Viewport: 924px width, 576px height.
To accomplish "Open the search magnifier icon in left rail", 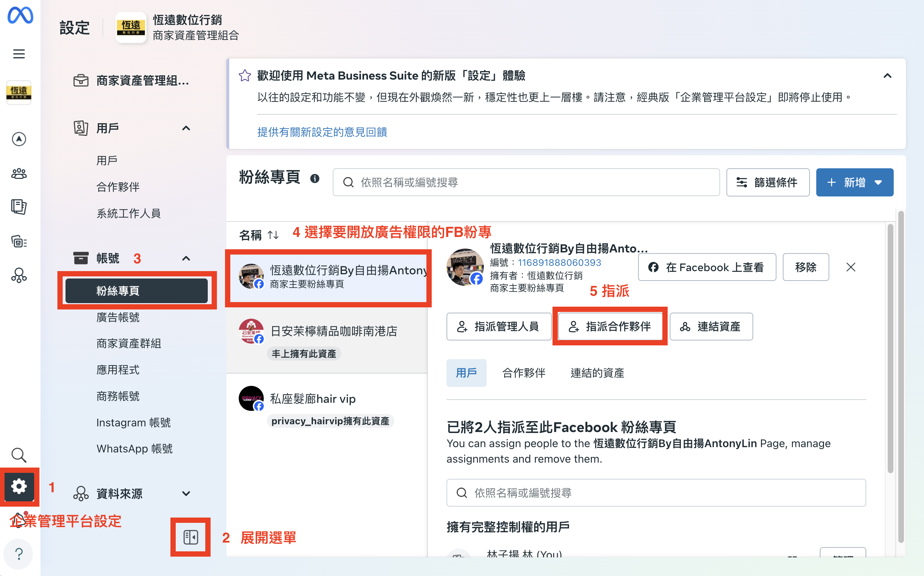I will pos(19,455).
